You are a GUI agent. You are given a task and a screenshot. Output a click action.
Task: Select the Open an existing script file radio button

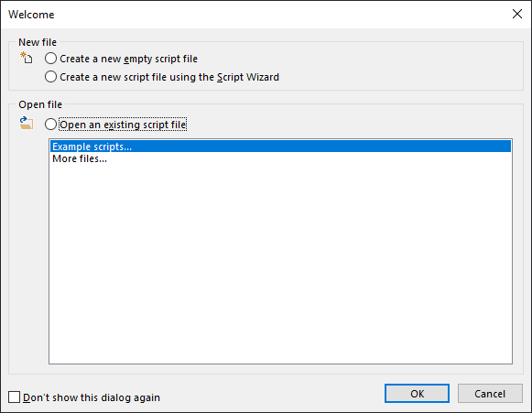pyautogui.click(x=50, y=125)
